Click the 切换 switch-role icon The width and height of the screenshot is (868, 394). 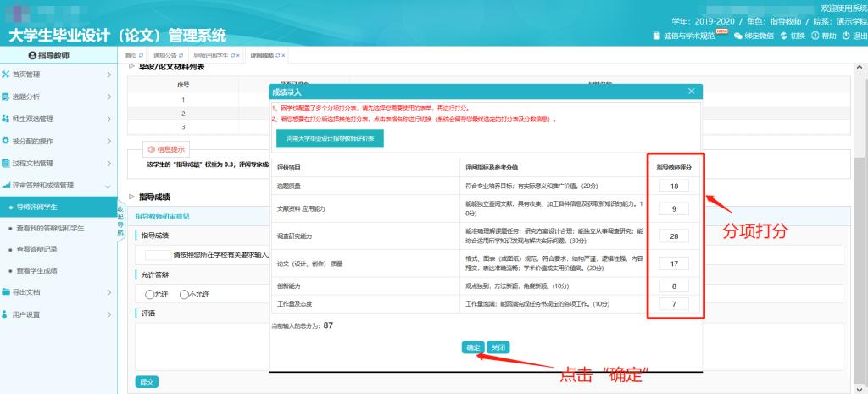point(784,36)
